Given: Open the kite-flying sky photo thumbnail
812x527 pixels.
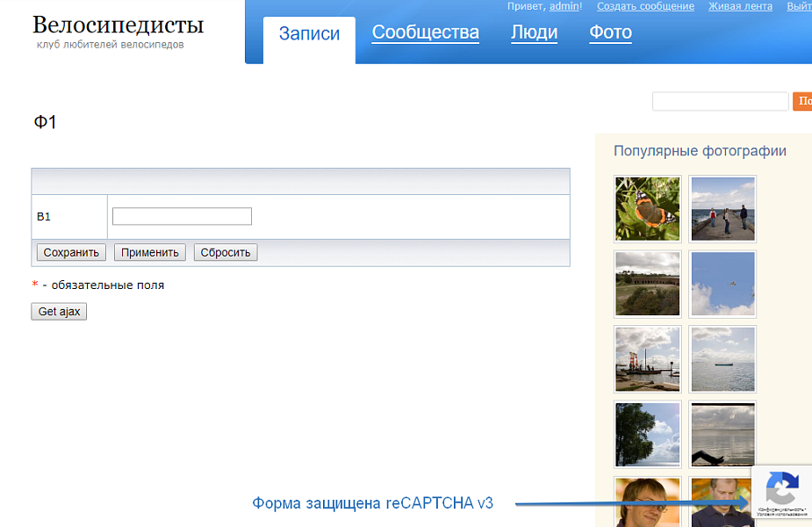Looking at the screenshot, I should pyautogui.click(x=722, y=284).
